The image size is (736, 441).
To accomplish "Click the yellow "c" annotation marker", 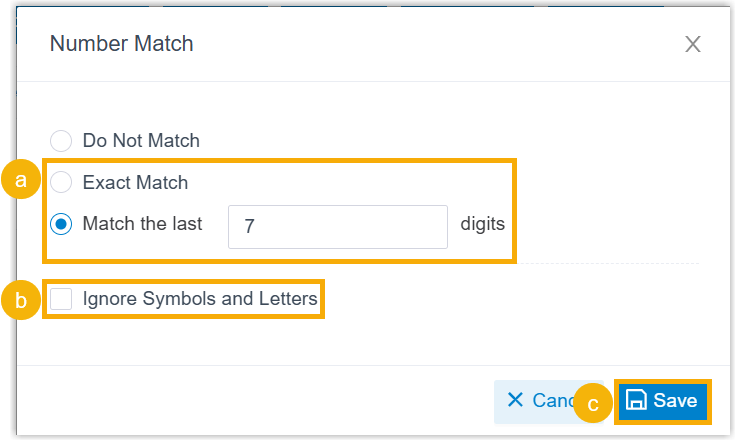I will coord(592,402).
